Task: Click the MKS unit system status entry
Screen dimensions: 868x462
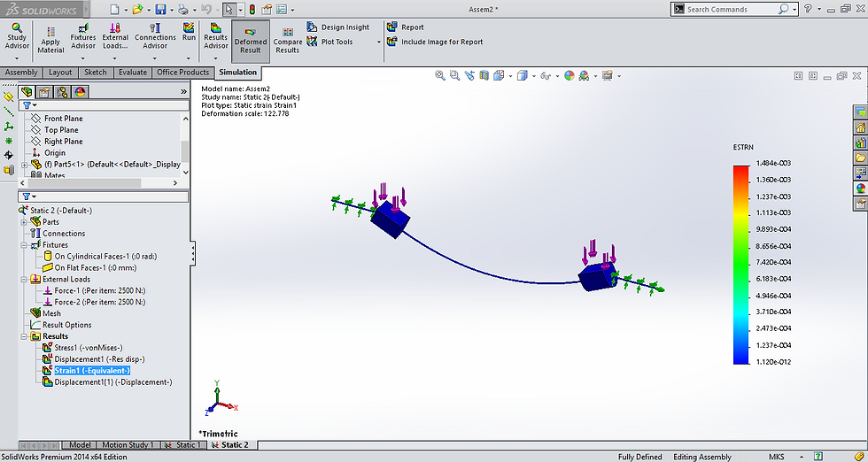Action: [x=776, y=457]
